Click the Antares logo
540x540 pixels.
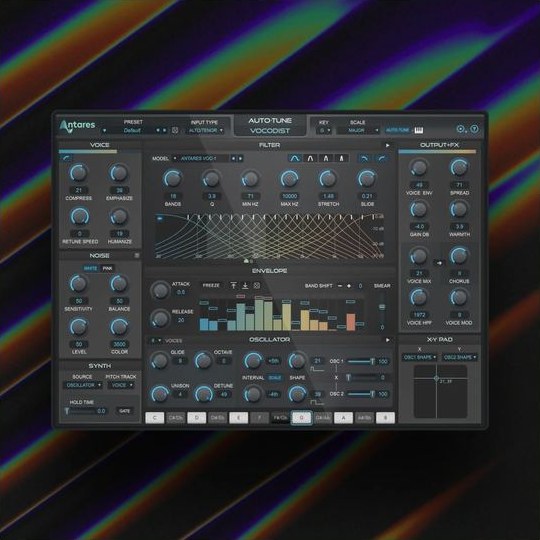(x=77, y=126)
